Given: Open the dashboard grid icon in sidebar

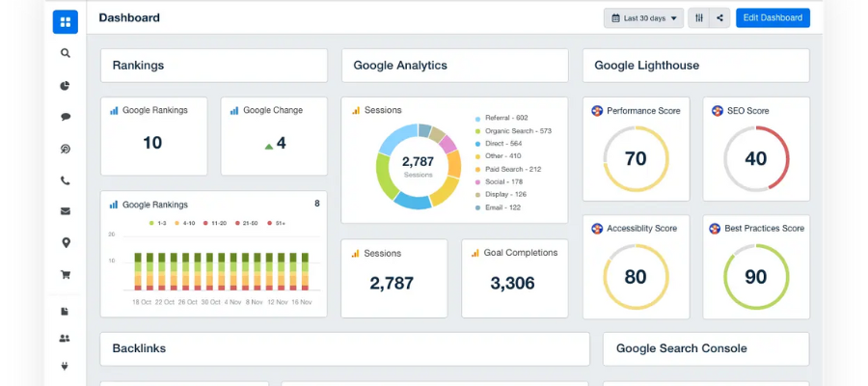Looking at the screenshot, I should [x=66, y=22].
